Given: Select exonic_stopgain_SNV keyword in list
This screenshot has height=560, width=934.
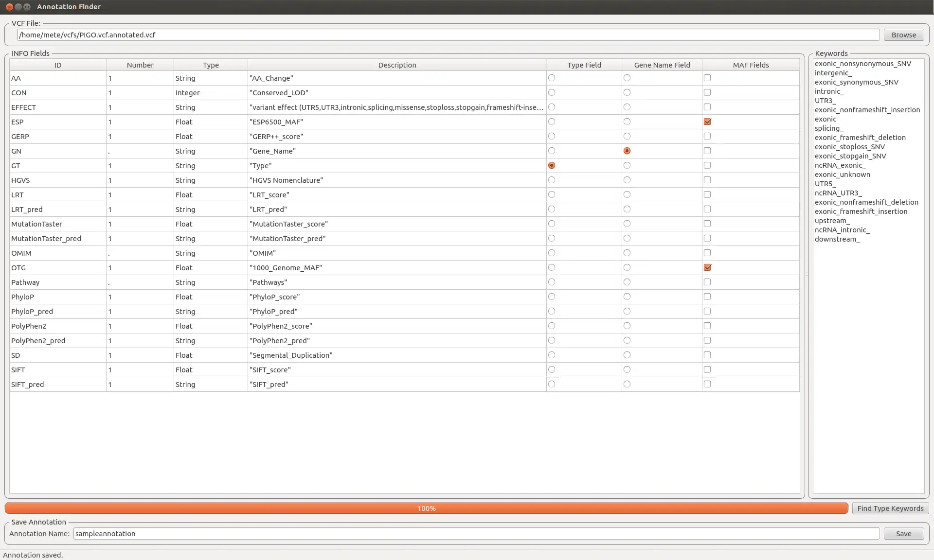Looking at the screenshot, I should click(850, 156).
